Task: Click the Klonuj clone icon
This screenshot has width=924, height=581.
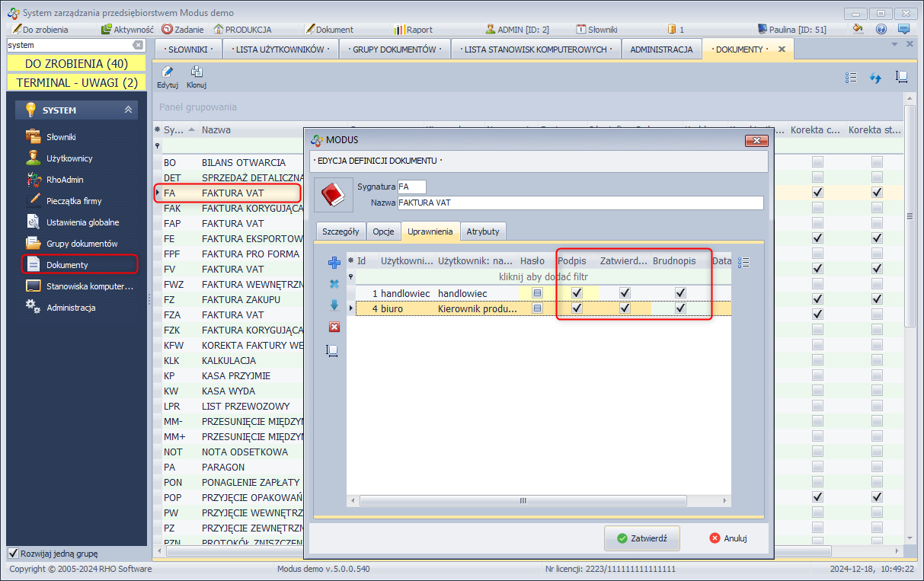Action: point(197,72)
